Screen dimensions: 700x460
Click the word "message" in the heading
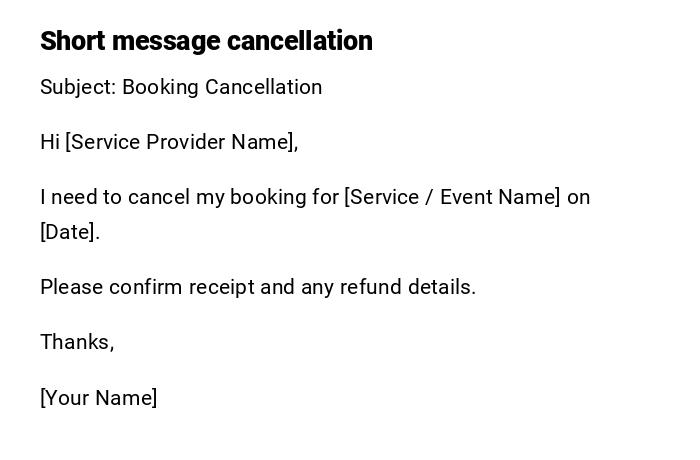pos(165,41)
